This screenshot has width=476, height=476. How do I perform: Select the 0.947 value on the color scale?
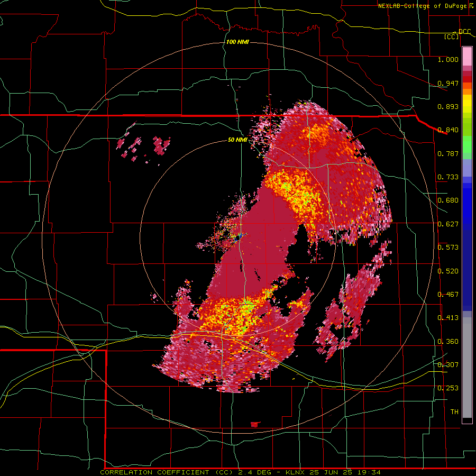pyautogui.click(x=448, y=83)
